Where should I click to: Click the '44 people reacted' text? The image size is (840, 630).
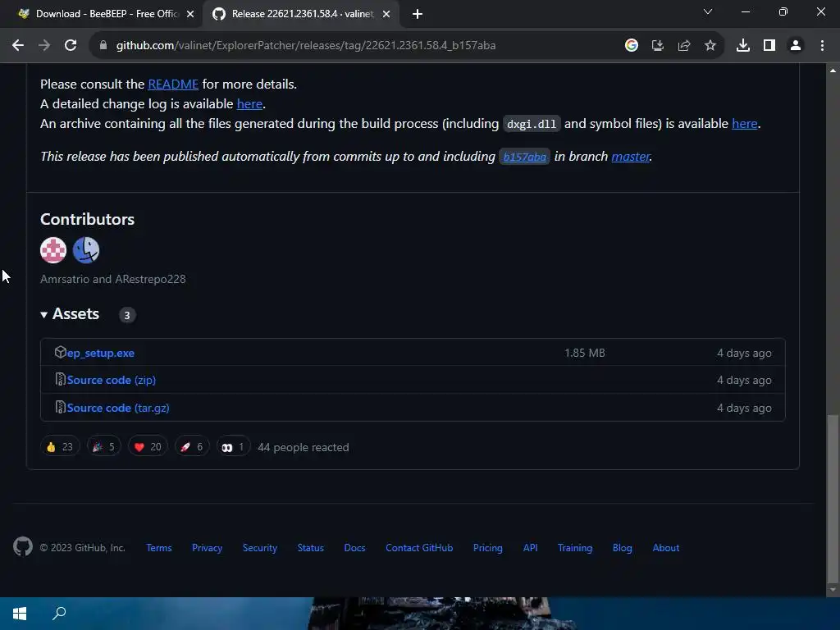pos(304,447)
